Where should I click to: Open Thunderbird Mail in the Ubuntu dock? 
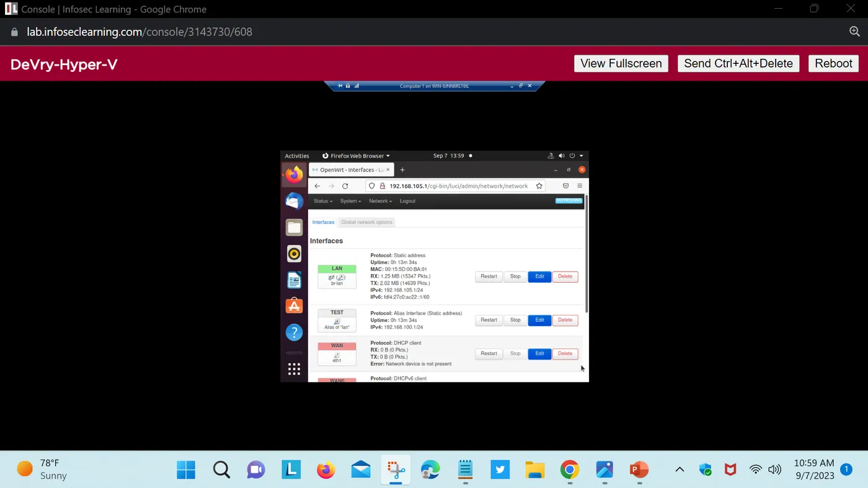click(x=294, y=201)
